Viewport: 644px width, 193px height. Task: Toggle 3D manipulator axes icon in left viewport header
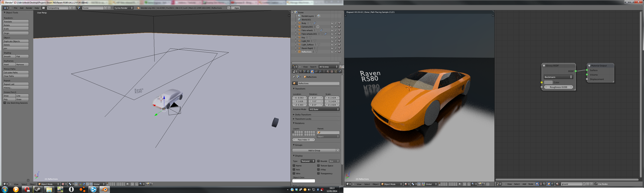pyautogui.click(x=80, y=184)
